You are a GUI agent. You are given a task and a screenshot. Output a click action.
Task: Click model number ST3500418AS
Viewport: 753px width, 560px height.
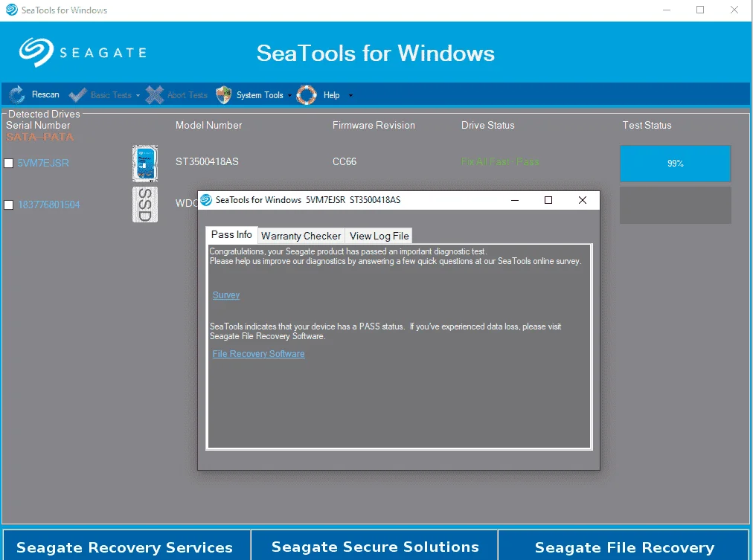207,161
